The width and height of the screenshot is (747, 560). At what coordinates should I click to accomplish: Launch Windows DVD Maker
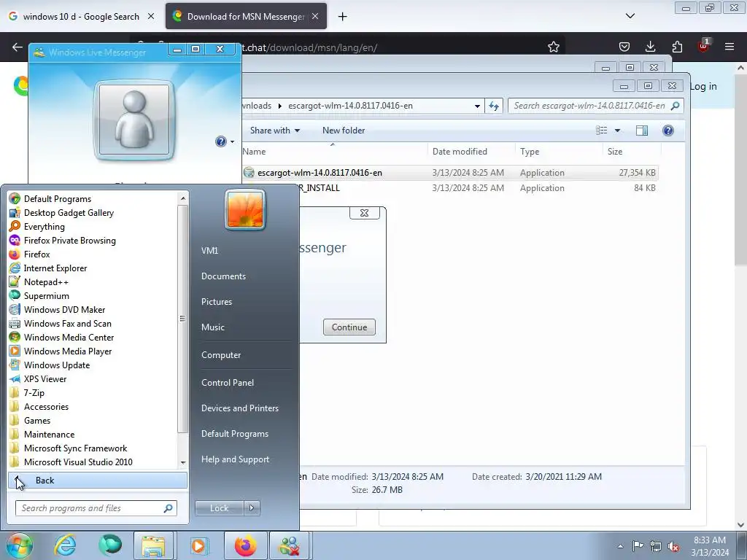(64, 309)
